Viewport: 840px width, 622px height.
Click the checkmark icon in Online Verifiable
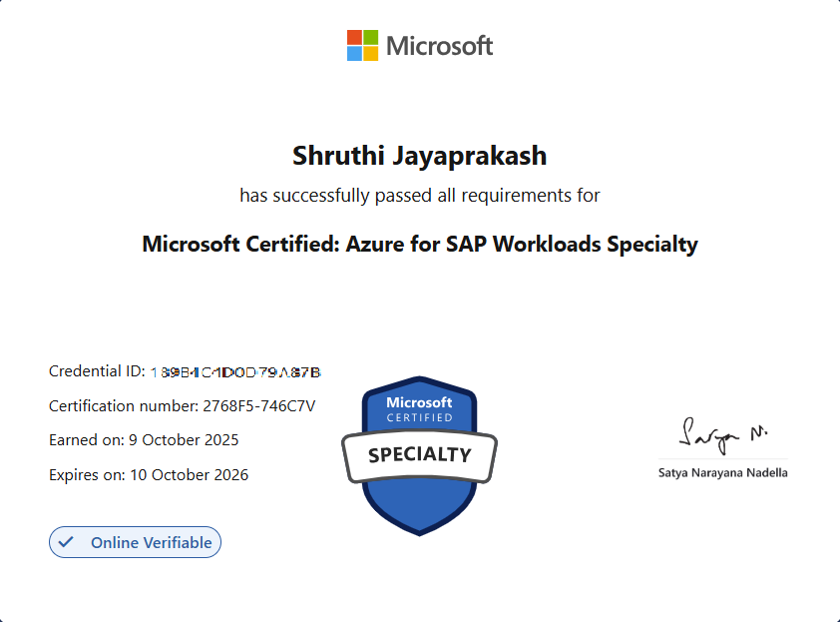67,542
